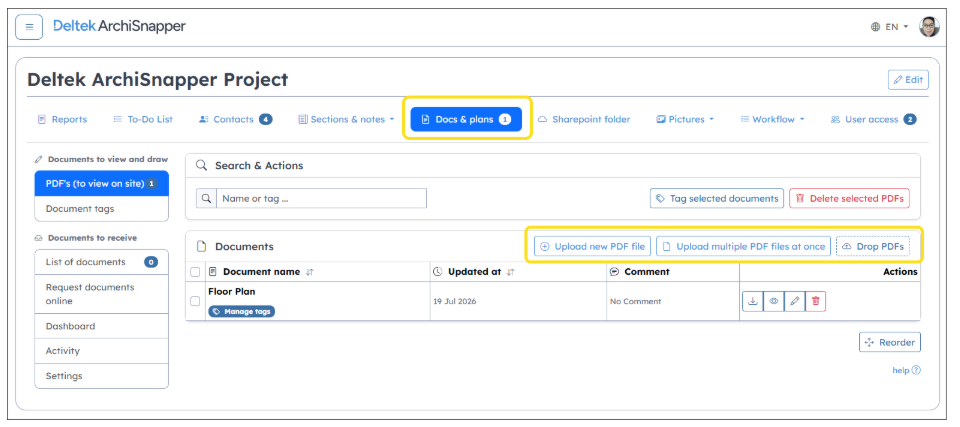Click the Search & Actions header
The height and width of the screenshot is (427, 960).
click(x=259, y=165)
